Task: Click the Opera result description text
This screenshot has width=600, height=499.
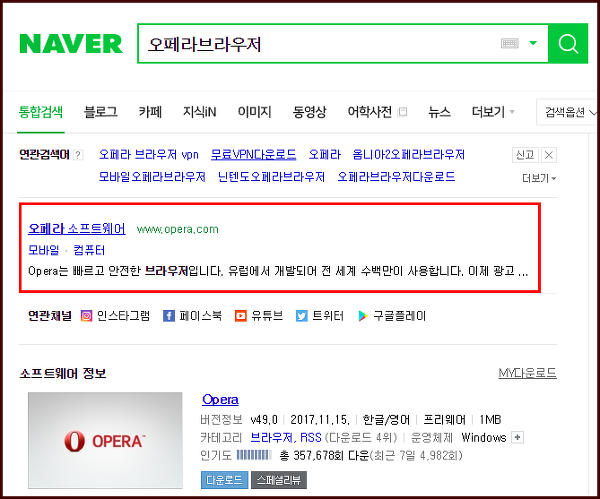Action: coord(278,271)
